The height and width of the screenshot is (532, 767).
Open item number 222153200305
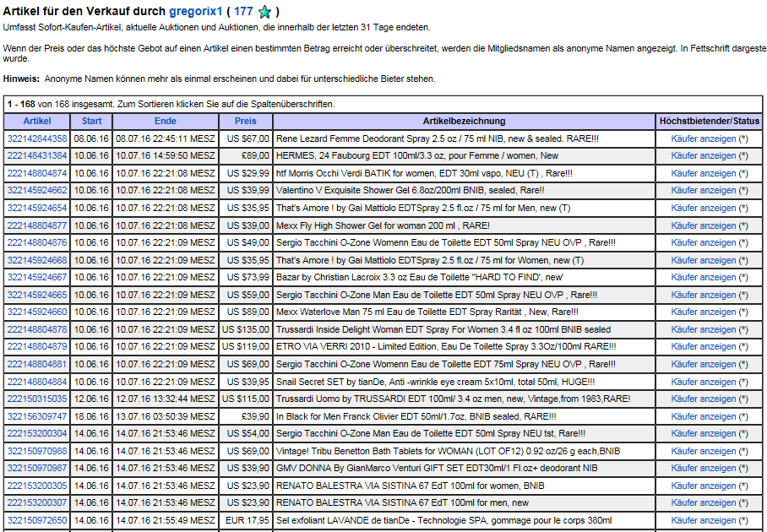click(x=37, y=486)
